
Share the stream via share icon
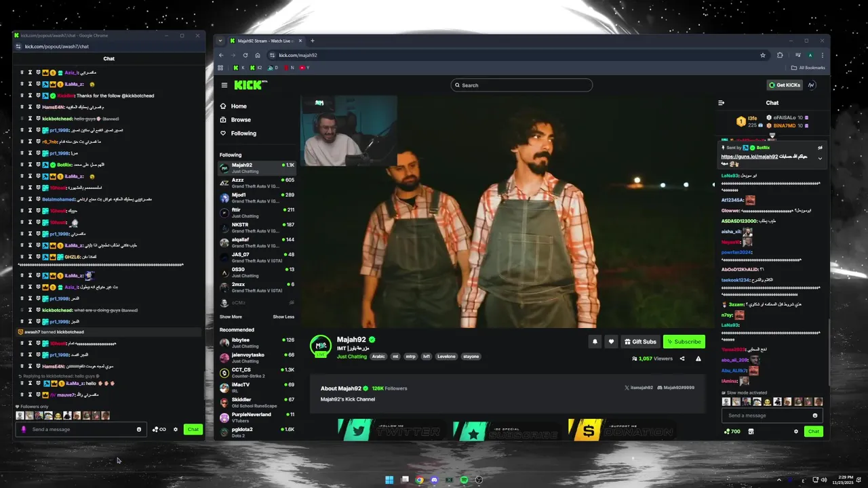point(682,359)
